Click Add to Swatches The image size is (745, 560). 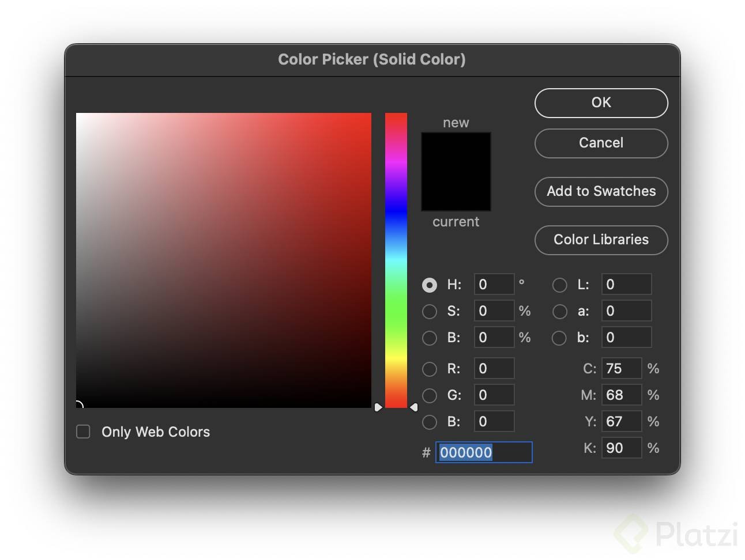(x=601, y=192)
